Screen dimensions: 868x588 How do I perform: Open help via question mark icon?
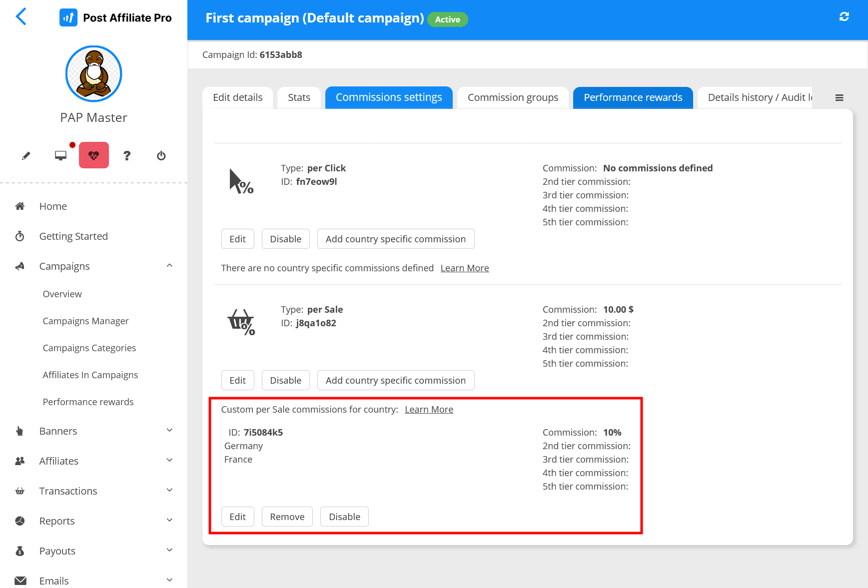[x=127, y=156]
